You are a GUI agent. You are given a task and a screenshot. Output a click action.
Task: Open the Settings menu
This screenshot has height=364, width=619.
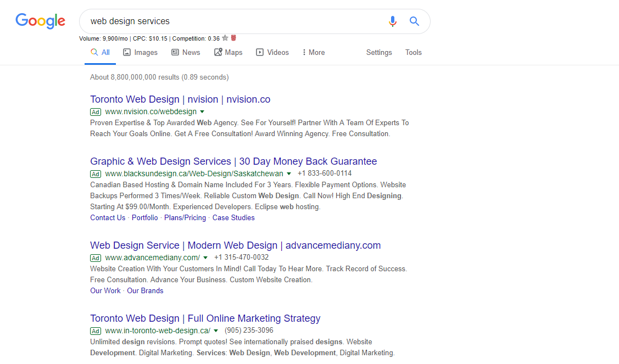click(379, 53)
